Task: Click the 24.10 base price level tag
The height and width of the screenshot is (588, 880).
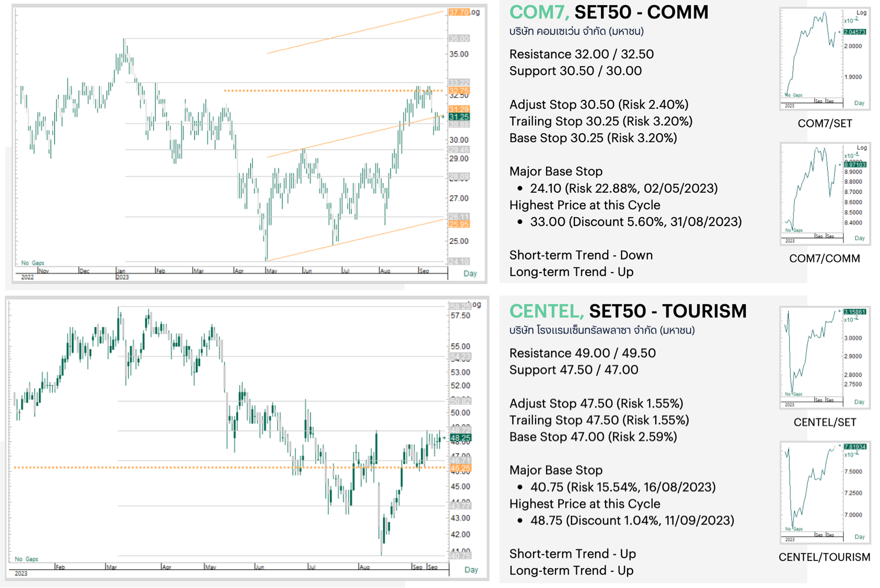Action: tap(459, 261)
